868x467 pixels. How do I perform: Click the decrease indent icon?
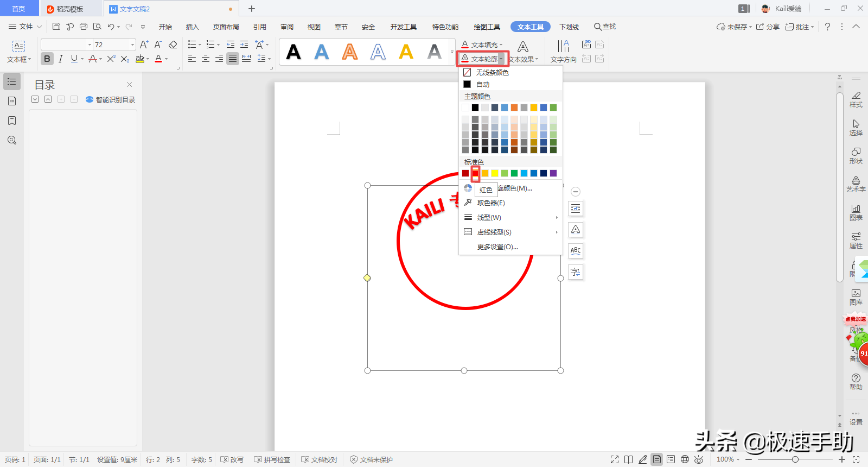point(231,45)
